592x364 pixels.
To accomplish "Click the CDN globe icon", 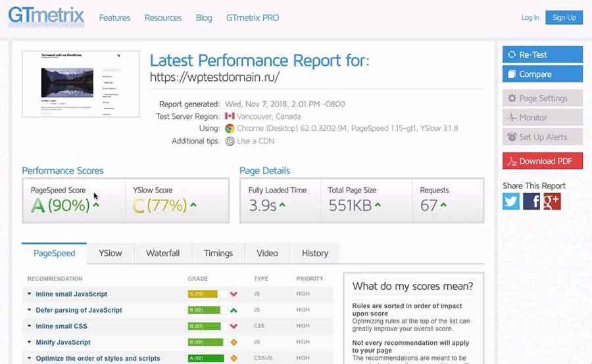I will point(230,141).
